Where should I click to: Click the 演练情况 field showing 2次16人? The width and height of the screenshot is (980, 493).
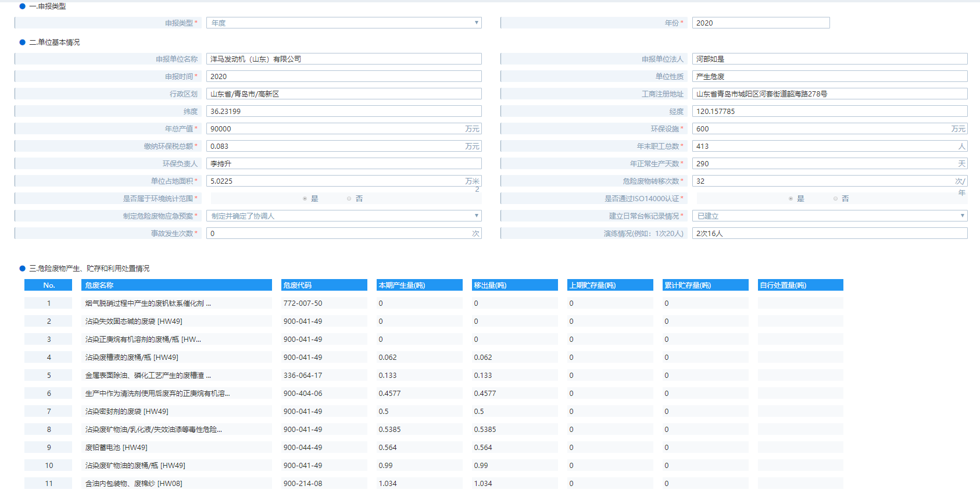829,233
